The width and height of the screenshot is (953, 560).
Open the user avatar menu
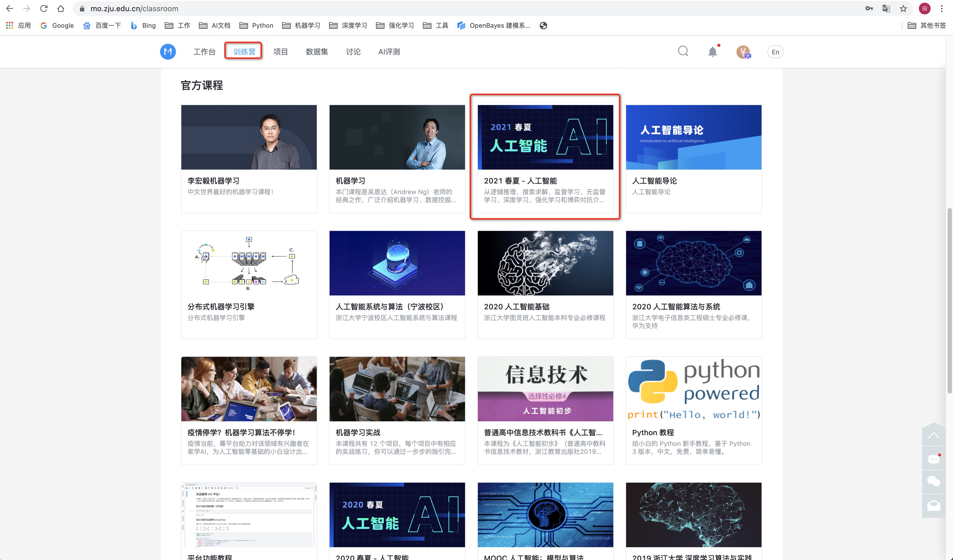pyautogui.click(x=743, y=52)
